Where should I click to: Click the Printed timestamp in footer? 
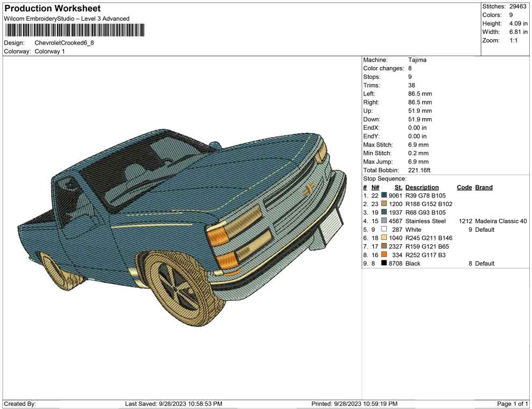click(354, 404)
